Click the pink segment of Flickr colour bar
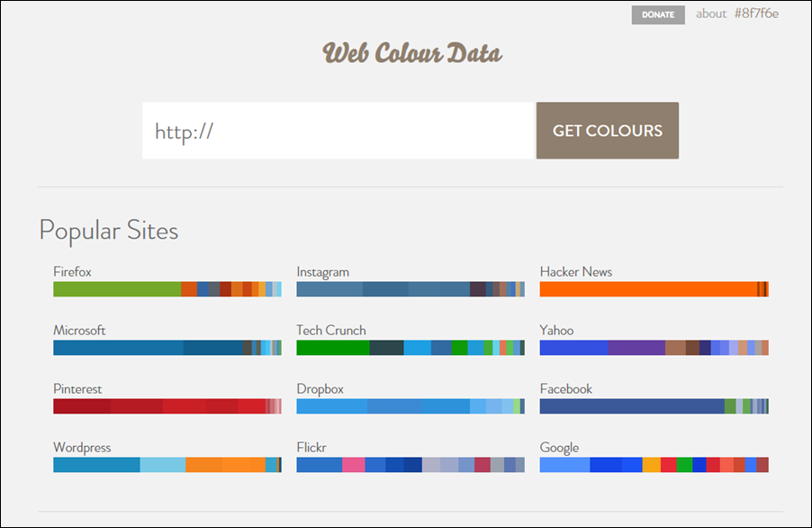This screenshot has width=812, height=528. [x=354, y=465]
